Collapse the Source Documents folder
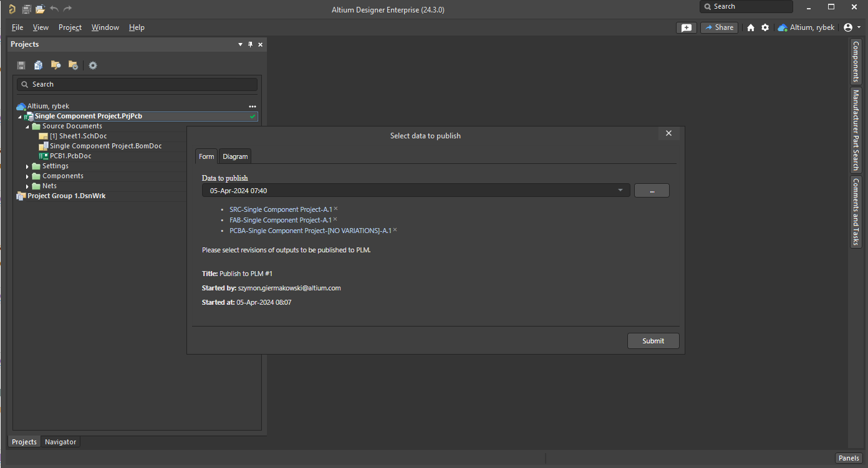Viewport: 868px width, 468px height. point(27,127)
